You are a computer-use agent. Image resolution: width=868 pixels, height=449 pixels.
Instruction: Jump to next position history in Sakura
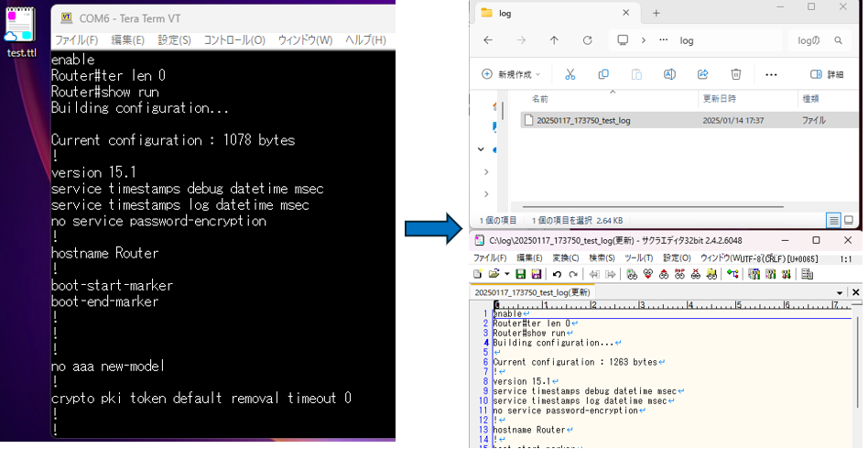611,274
